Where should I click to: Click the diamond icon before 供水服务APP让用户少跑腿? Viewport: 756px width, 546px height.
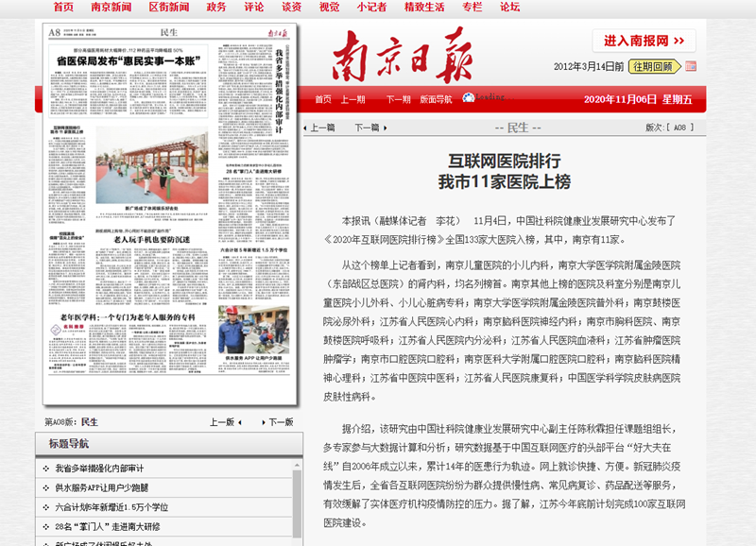[x=44, y=486]
